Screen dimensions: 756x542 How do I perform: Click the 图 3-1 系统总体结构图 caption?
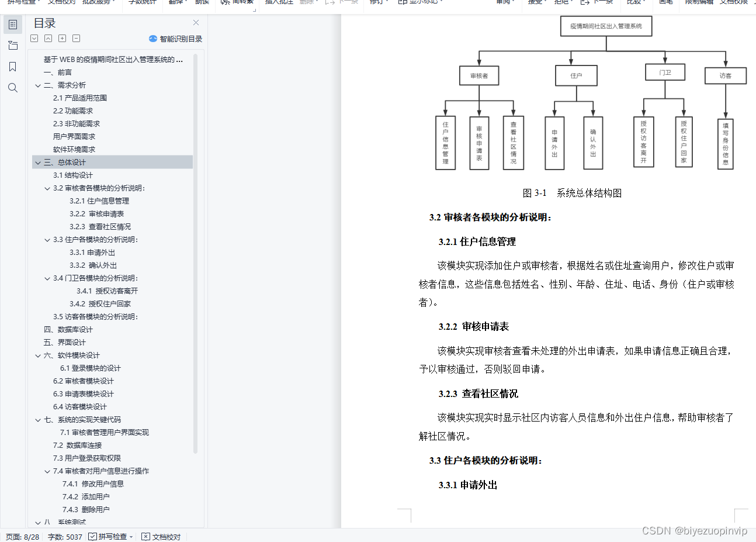572,193
